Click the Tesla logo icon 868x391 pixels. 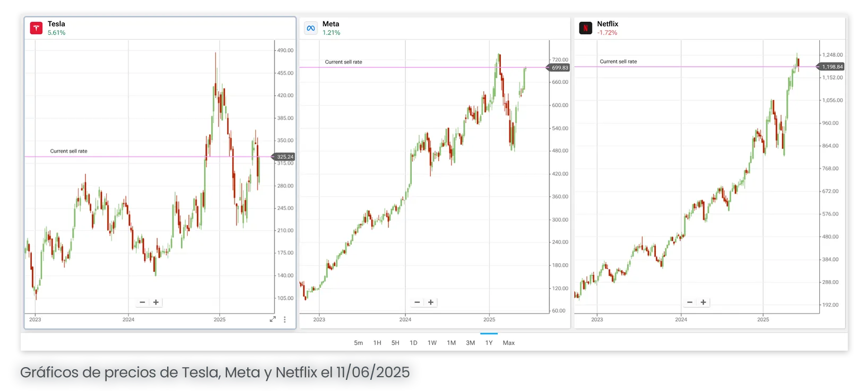tap(36, 28)
